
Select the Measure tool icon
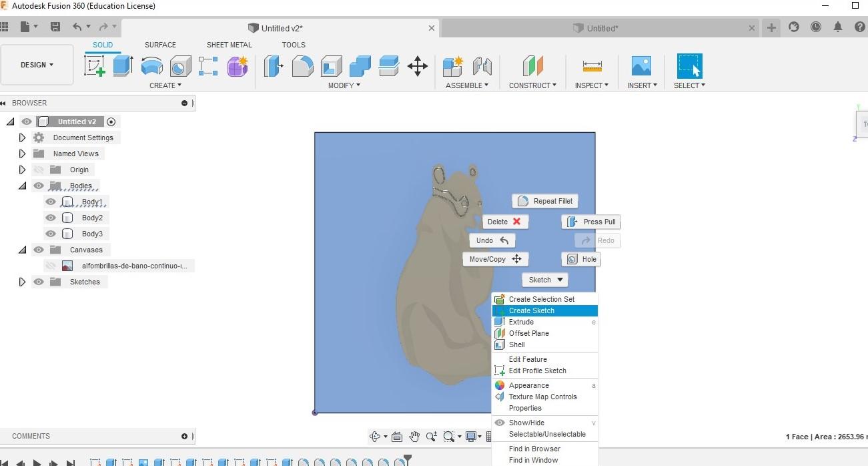(592, 66)
